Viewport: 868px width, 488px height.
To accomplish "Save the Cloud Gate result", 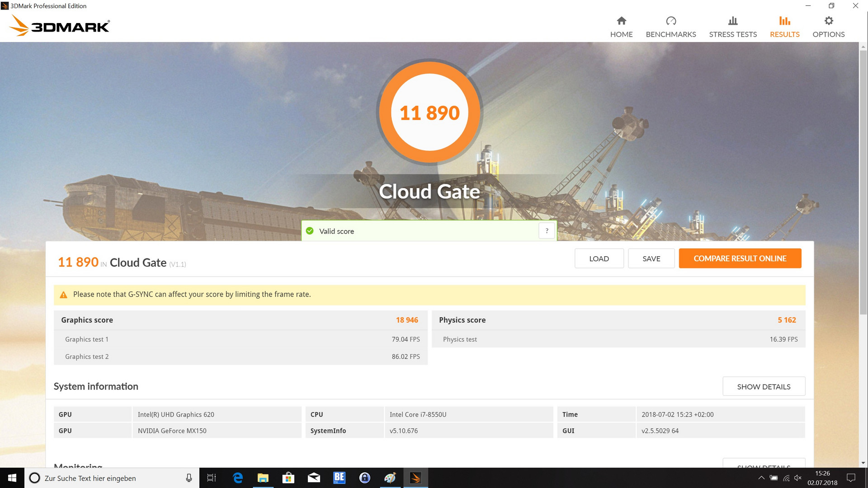I will tap(651, 258).
